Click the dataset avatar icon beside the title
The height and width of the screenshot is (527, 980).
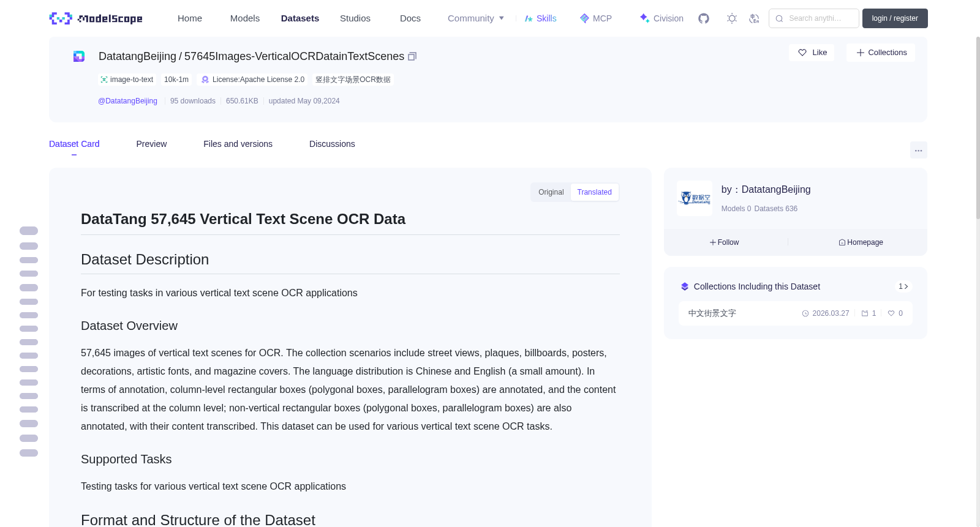coord(79,56)
